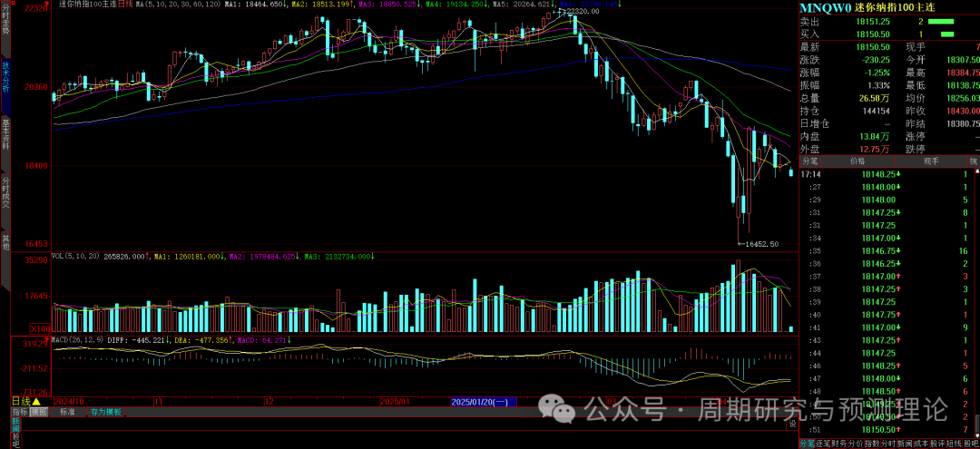980x449 pixels.
Task: Open the 财务 tab at bottom right
Action: 839,444
